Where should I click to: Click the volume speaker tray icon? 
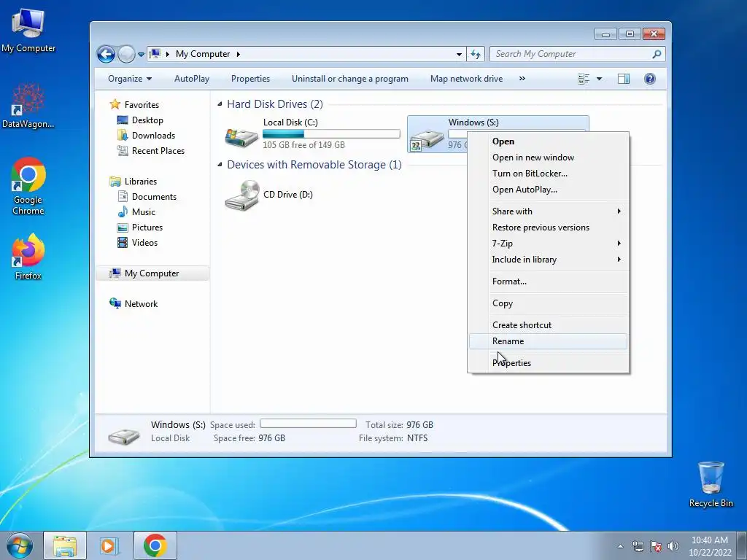coord(673,546)
